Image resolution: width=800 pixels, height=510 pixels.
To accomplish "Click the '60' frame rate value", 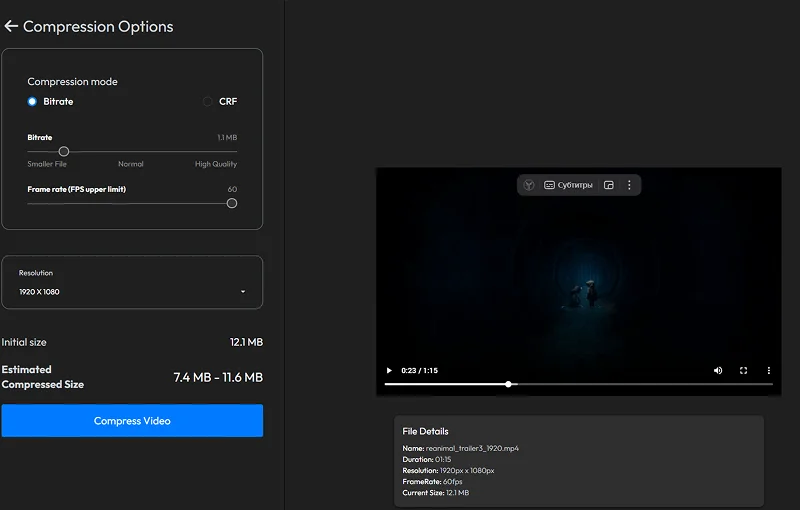I will 232,189.
